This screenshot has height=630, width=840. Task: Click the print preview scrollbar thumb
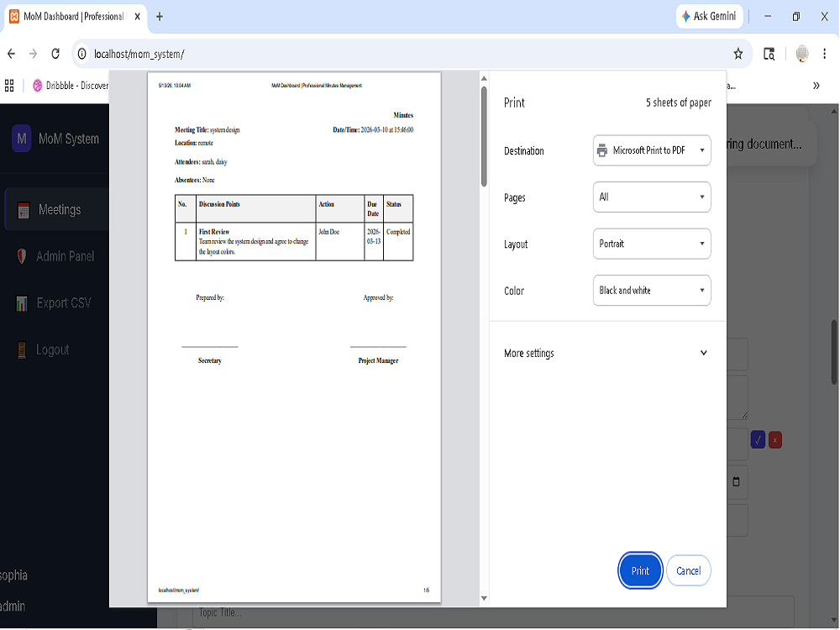[x=484, y=137]
